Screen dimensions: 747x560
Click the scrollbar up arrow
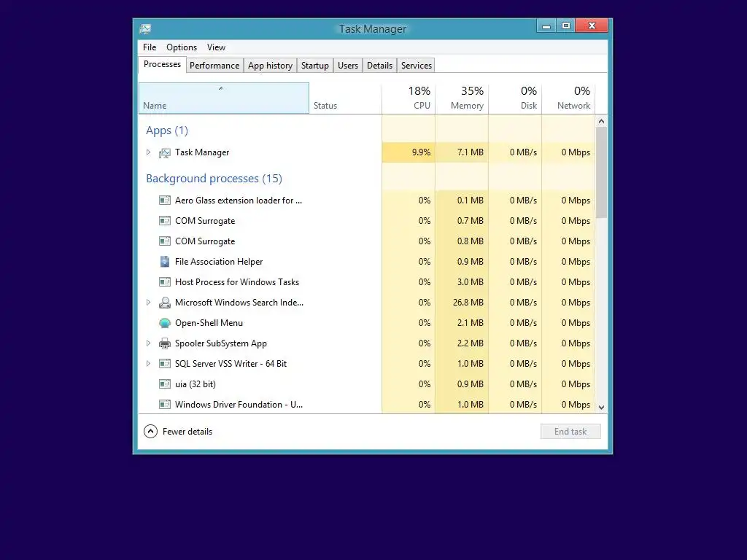pos(601,122)
